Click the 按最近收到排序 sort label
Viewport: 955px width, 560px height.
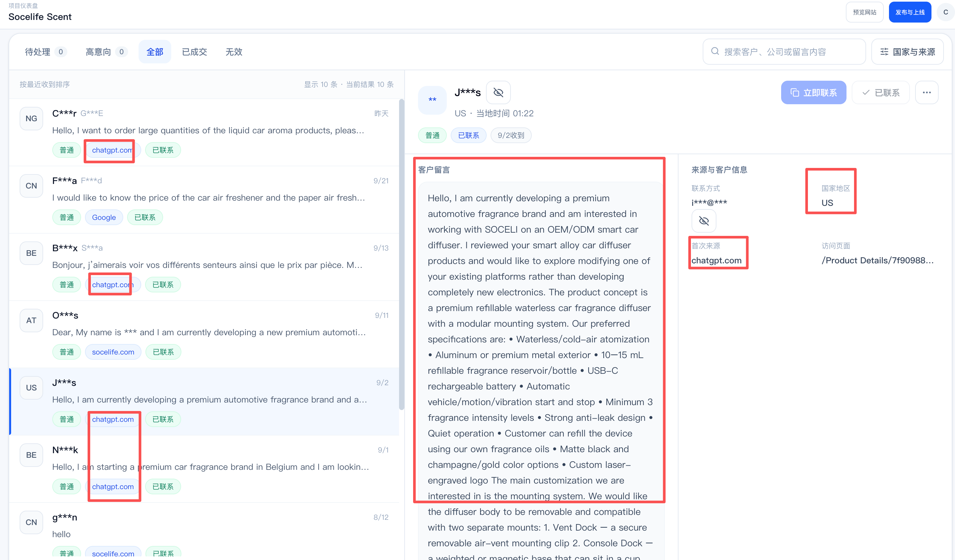point(45,84)
